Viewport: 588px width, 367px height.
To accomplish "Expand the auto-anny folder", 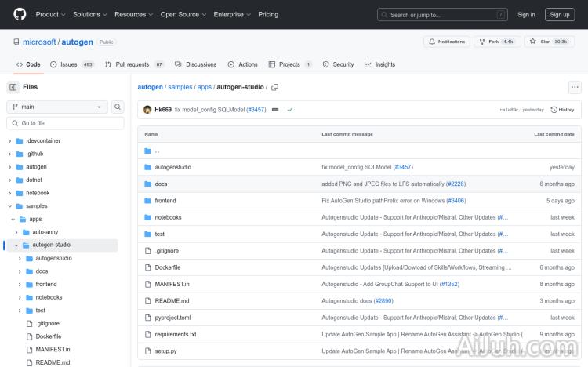I will coord(19,232).
